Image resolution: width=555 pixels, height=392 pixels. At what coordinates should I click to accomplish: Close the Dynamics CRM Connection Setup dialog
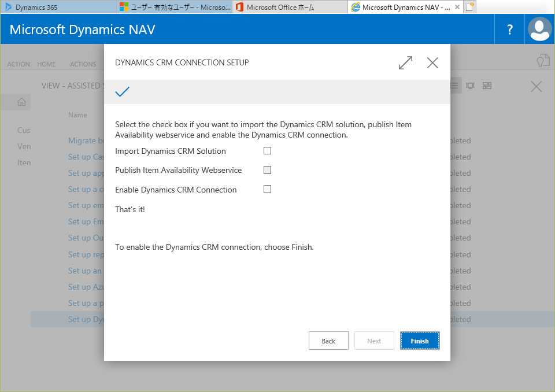click(432, 63)
